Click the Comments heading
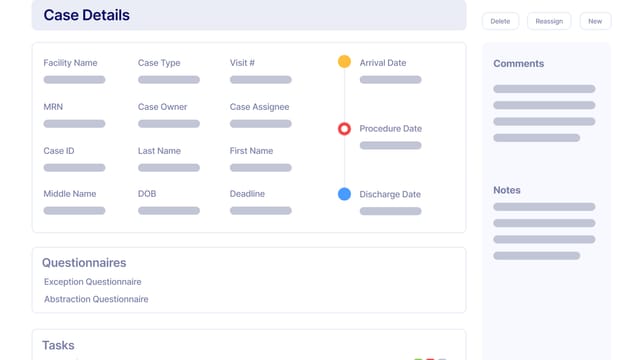 click(x=518, y=64)
